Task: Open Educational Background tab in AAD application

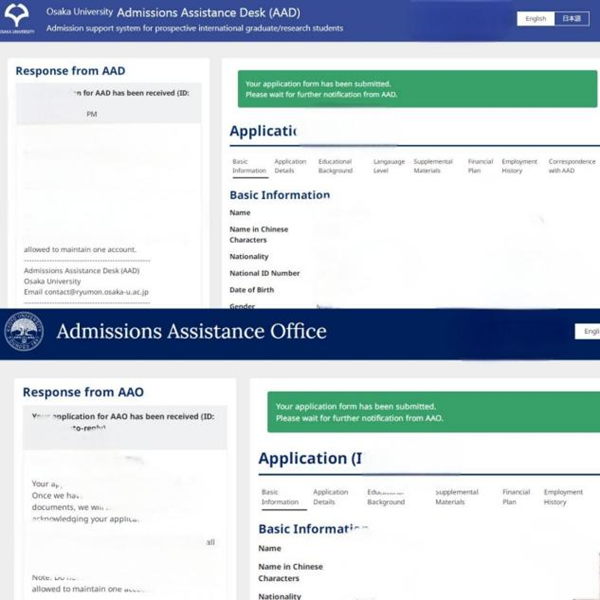Action: coord(335,166)
